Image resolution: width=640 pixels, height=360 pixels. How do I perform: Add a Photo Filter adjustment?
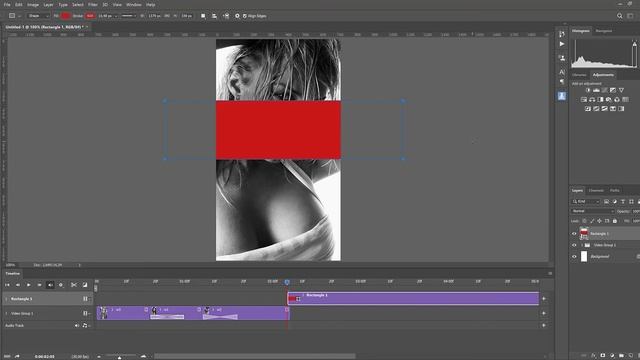click(x=609, y=100)
